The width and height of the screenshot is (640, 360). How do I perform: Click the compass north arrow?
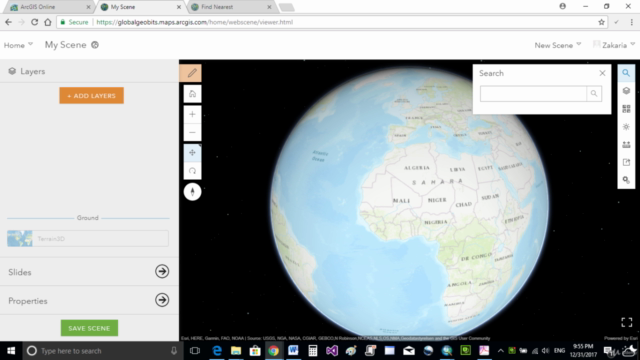pyautogui.click(x=192, y=191)
